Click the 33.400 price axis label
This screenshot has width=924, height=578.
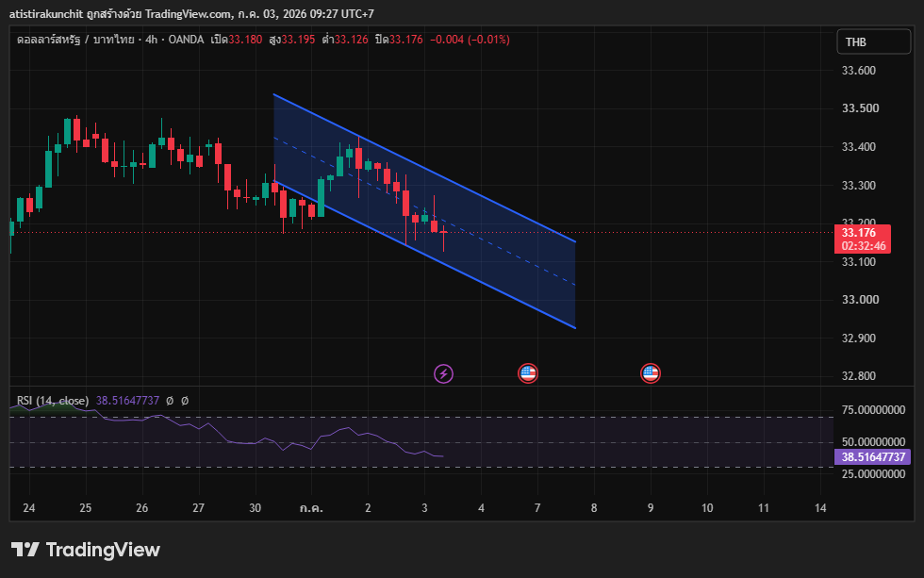point(859,147)
